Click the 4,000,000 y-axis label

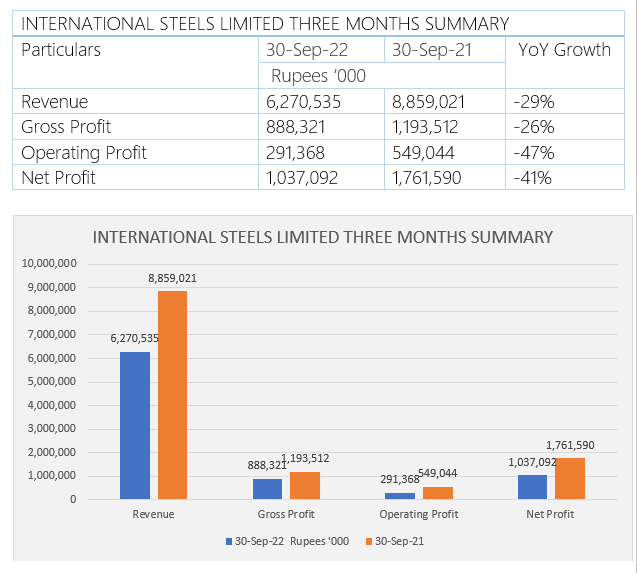pos(52,405)
